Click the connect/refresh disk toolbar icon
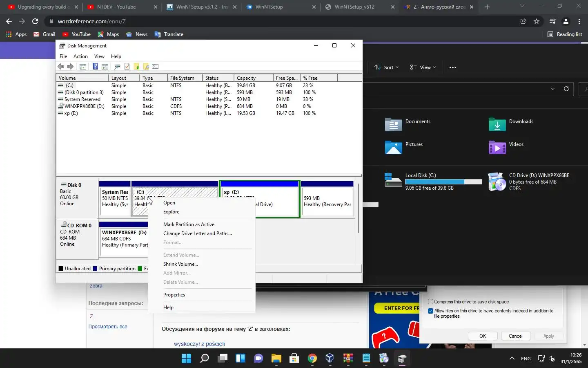The height and width of the screenshot is (368, 588). pyautogui.click(x=118, y=67)
